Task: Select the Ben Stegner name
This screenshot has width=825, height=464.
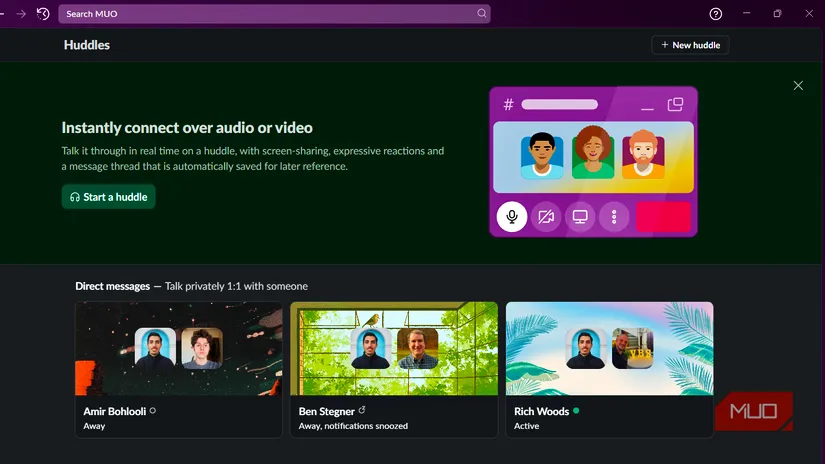Action: pos(327,411)
